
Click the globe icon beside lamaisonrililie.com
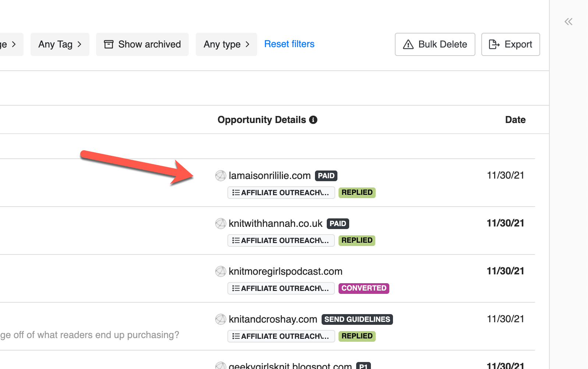(220, 176)
